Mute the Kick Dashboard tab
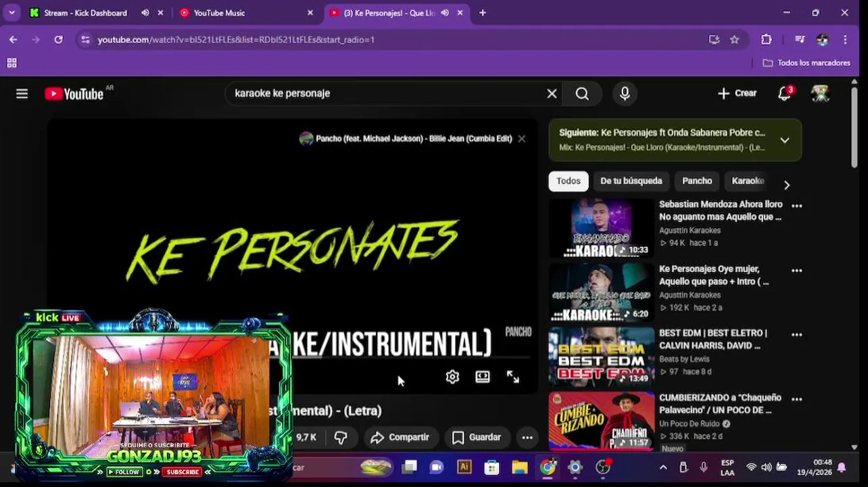 pos(145,13)
